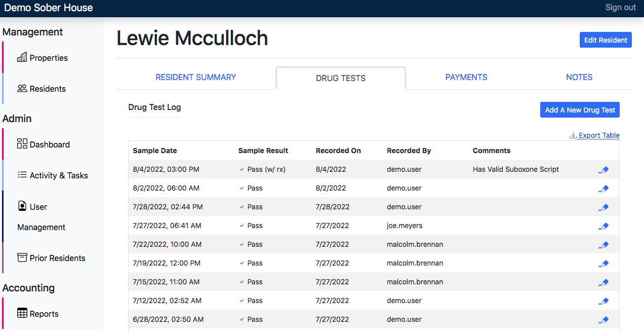Screen dimensions: 644x333
Task: Open the Dashboard grid icon under Admin
Action: point(21,144)
